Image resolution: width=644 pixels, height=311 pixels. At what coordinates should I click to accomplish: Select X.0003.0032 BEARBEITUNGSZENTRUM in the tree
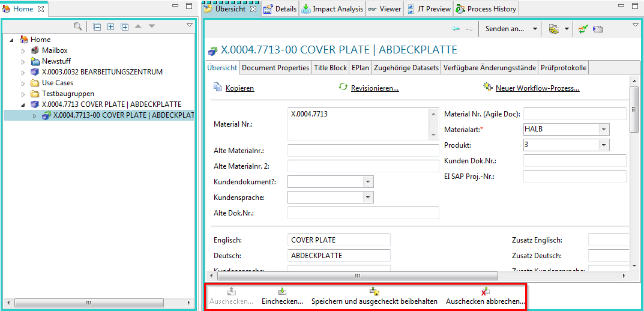[102, 72]
